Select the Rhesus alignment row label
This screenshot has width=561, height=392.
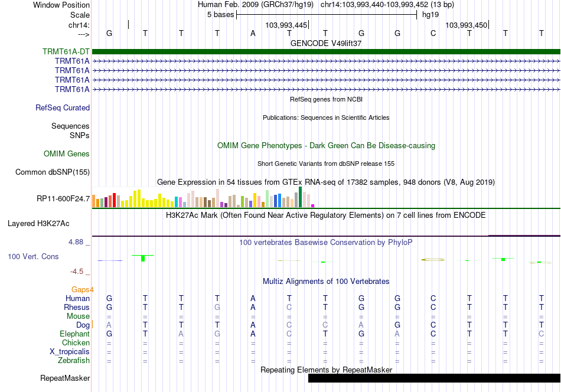pos(77,307)
